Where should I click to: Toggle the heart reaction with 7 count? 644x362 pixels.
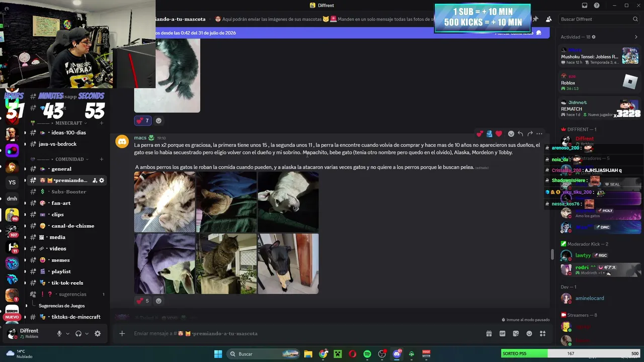(x=143, y=121)
